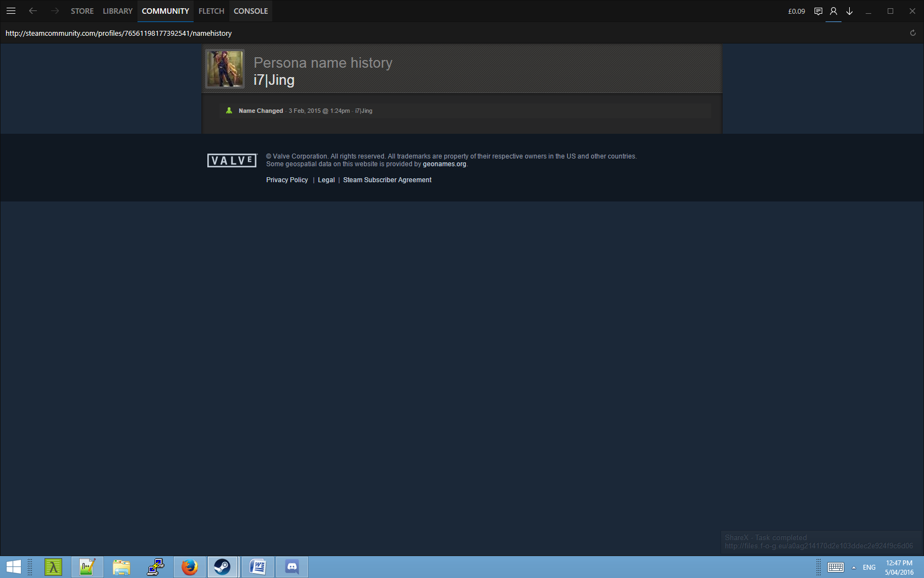Image resolution: width=924 pixels, height=578 pixels.
Task: Open Discord from the taskbar
Action: (x=292, y=566)
